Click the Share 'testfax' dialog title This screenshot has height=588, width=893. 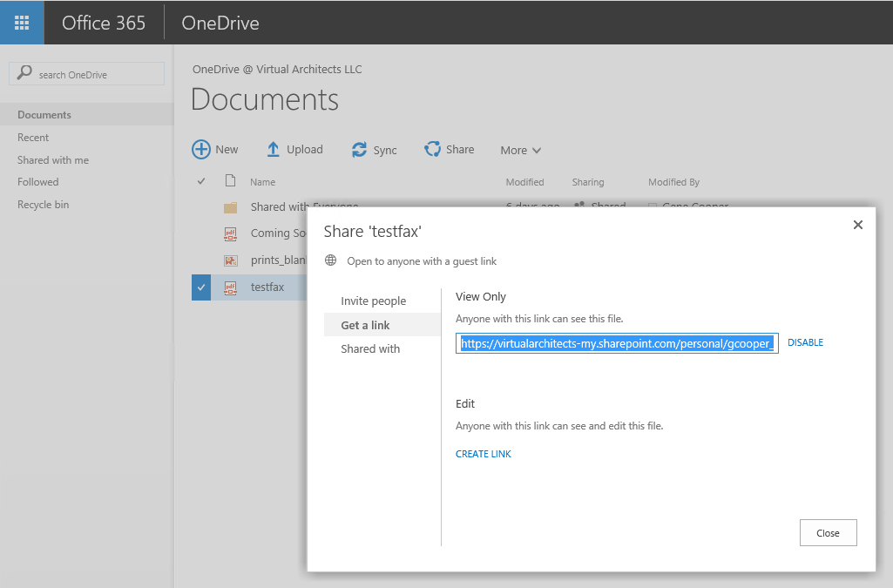(373, 232)
